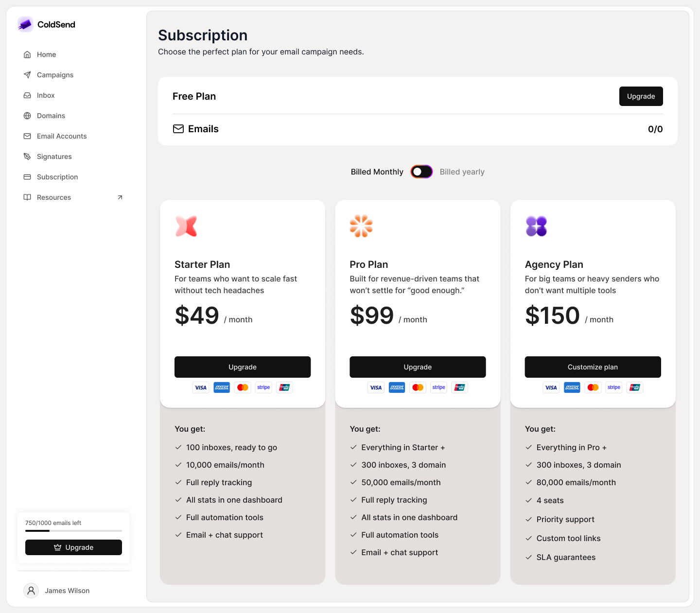Image resolution: width=700 pixels, height=613 pixels.
Task: Toggle billing from monthly to yearly
Action: tap(421, 172)
